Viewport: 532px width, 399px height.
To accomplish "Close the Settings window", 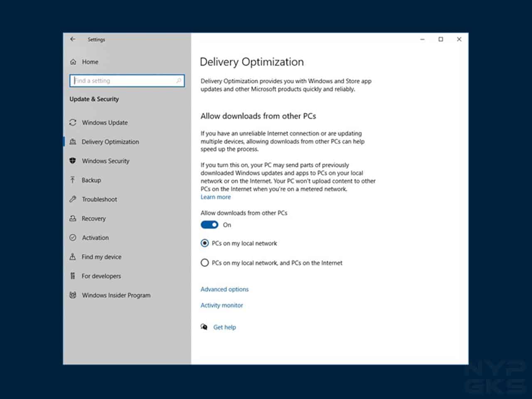I will point(459,39).
